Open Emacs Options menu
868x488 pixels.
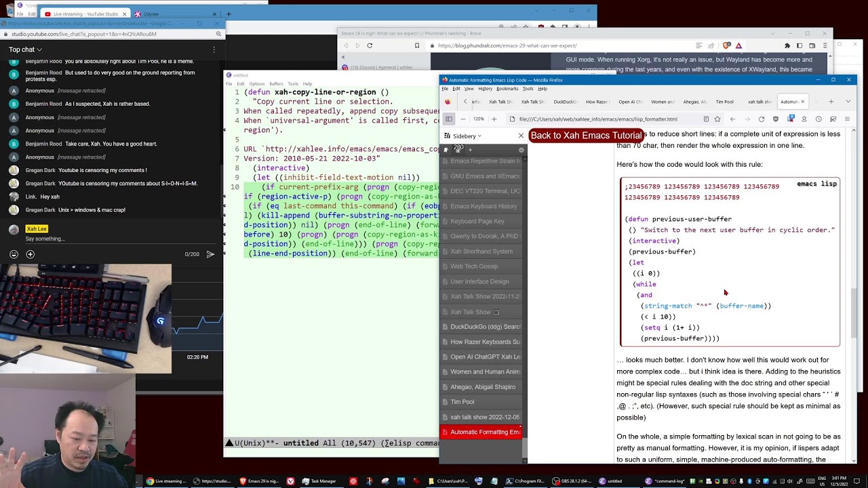coord(256,84)
